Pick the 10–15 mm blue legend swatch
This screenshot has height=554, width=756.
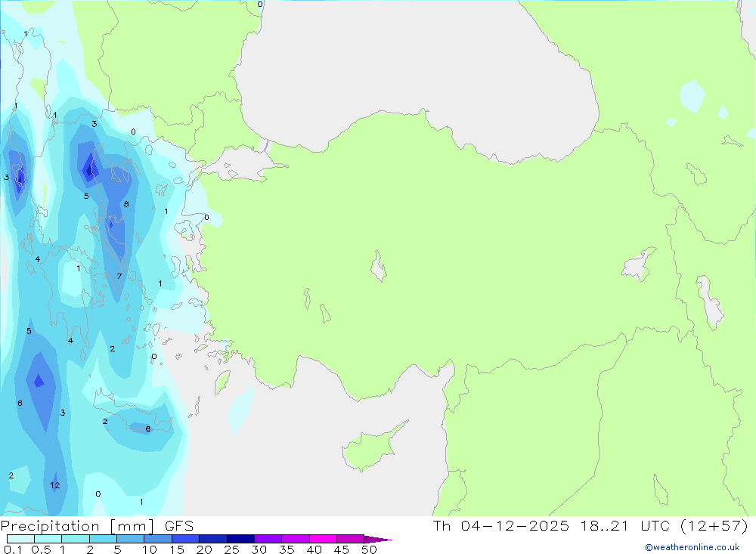[x=158, y=539]
